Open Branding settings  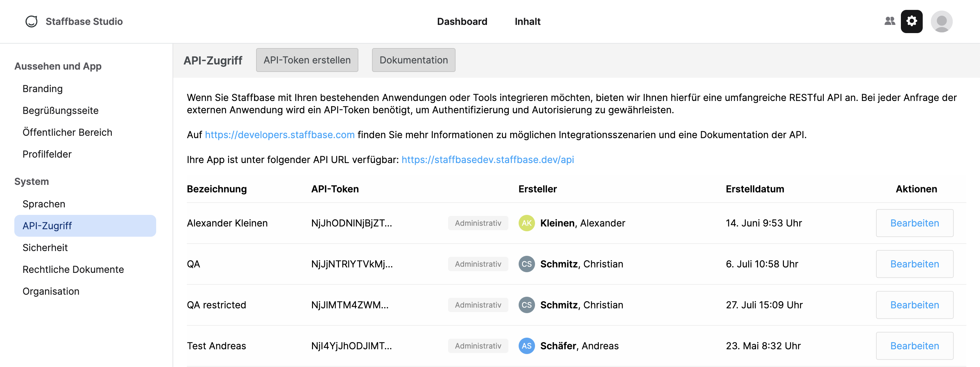[43, 89]
